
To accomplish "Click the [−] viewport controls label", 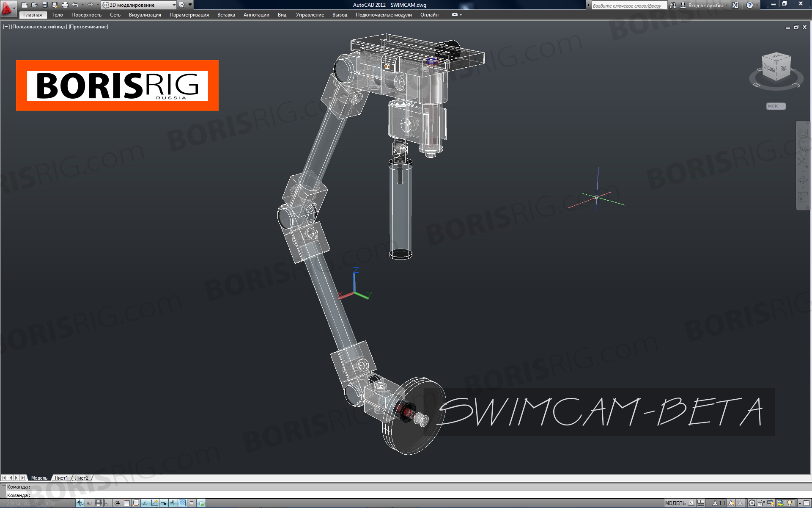I will [6, 27].
